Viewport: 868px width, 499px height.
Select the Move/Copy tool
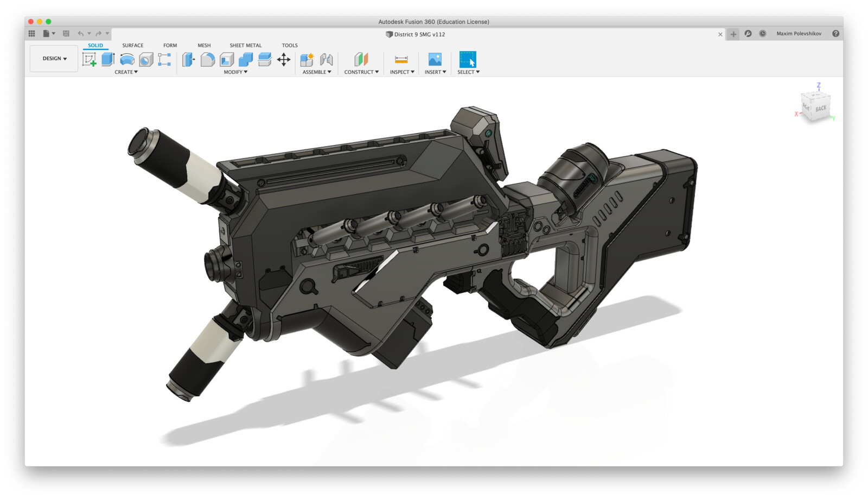point(284,59)
